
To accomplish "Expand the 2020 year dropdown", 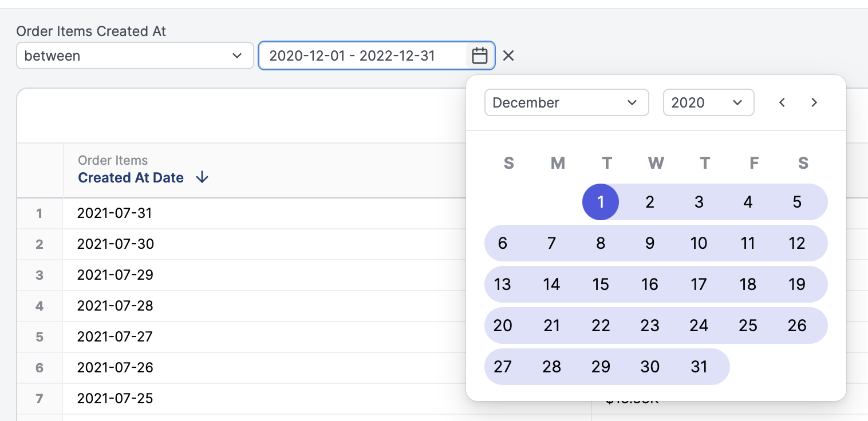I will (x=708, y=103).
